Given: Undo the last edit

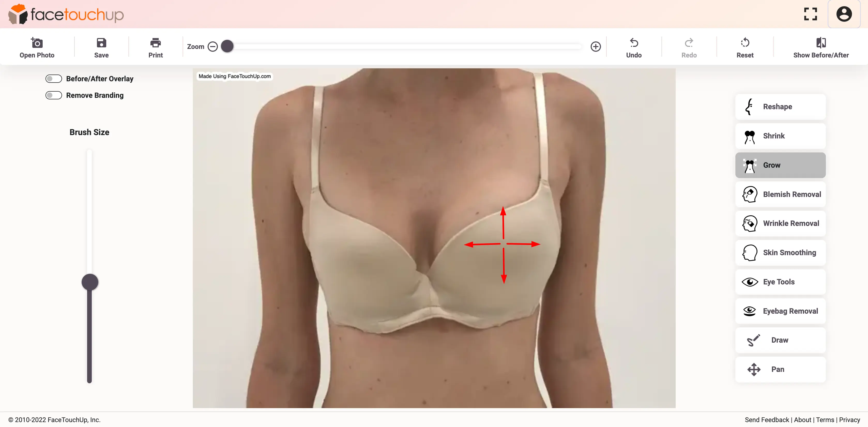Looking at the screenshot, I should 634,47.
